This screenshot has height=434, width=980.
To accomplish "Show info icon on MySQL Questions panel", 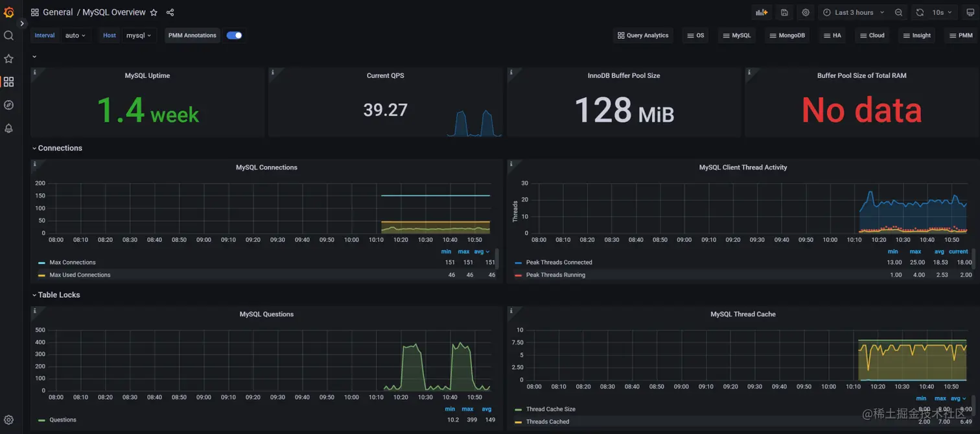I will [34, 311].
